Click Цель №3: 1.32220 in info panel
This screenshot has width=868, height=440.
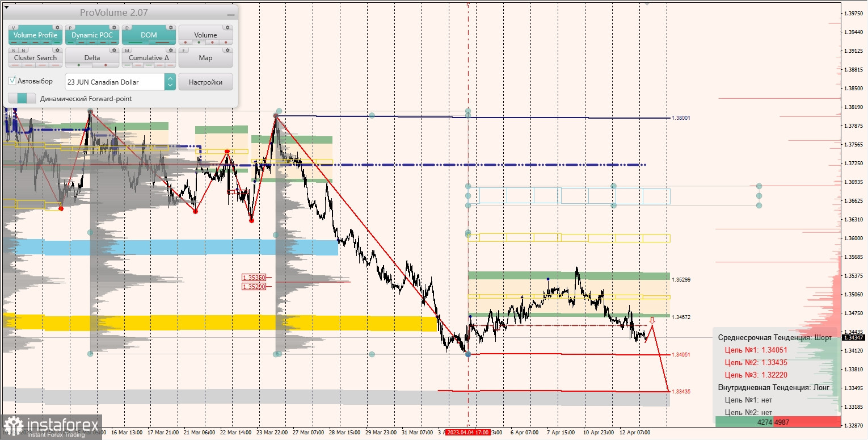pos(756,375)
